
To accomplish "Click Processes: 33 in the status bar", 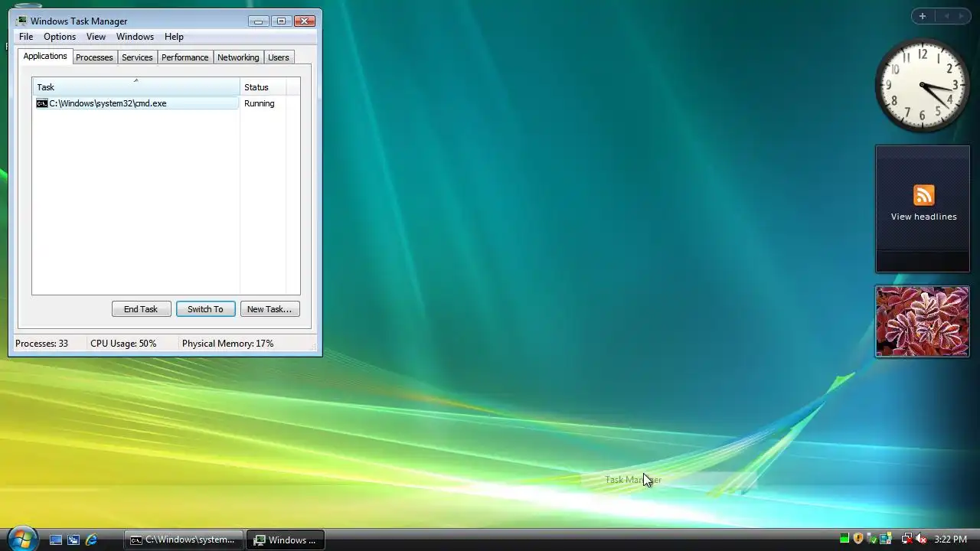I will pos(41,344).
